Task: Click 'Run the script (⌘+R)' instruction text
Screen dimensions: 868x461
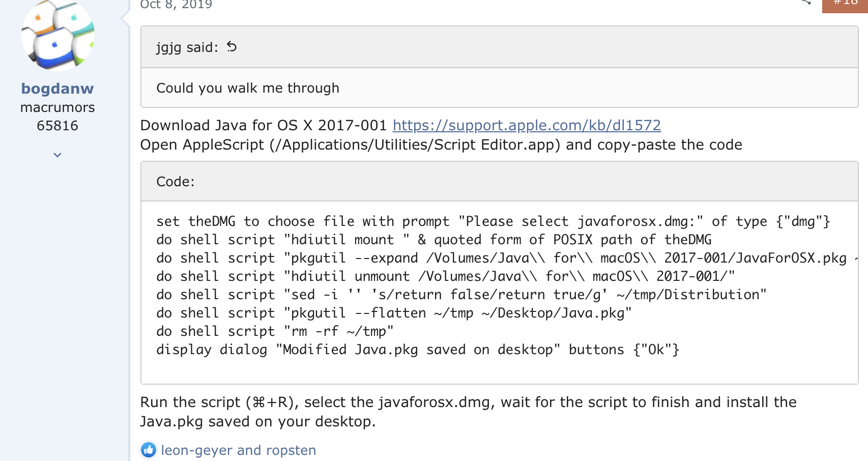Action: 468,412
